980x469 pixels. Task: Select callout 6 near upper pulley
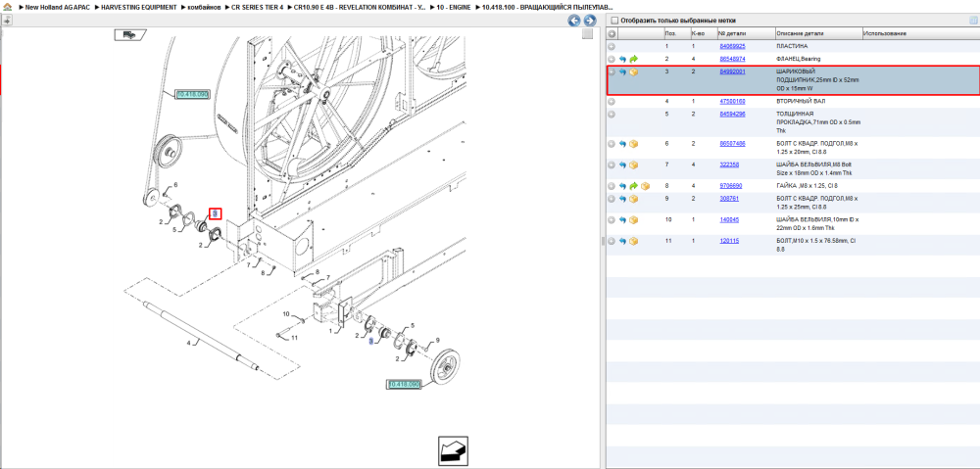click(x=175, y=185)
